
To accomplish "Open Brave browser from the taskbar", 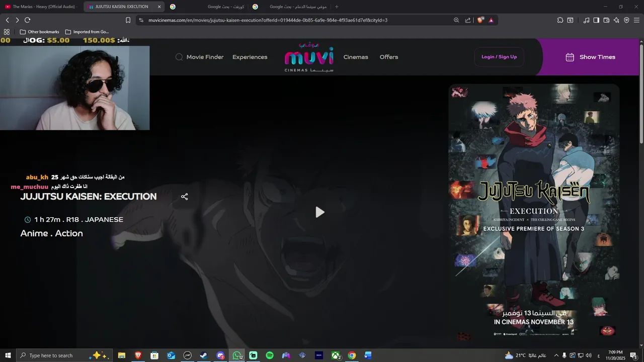I will pos(138,355).
